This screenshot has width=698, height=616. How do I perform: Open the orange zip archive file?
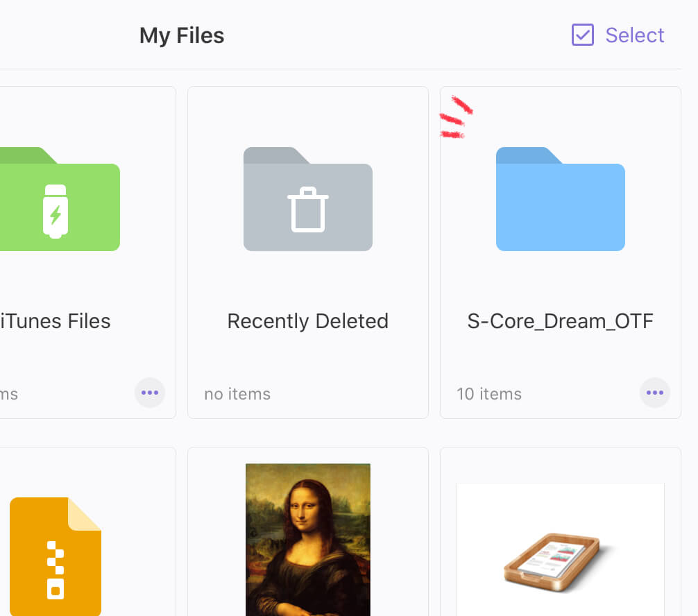56,556
